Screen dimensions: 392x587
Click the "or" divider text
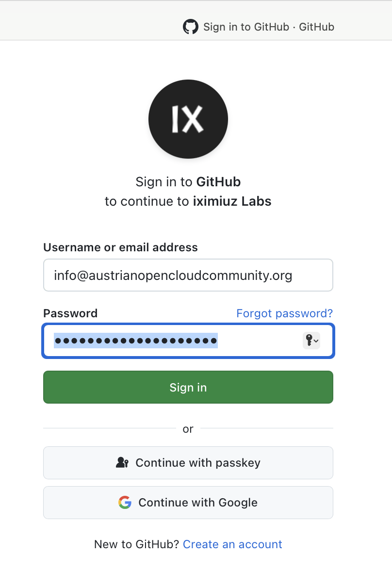(x=188, y=429)
